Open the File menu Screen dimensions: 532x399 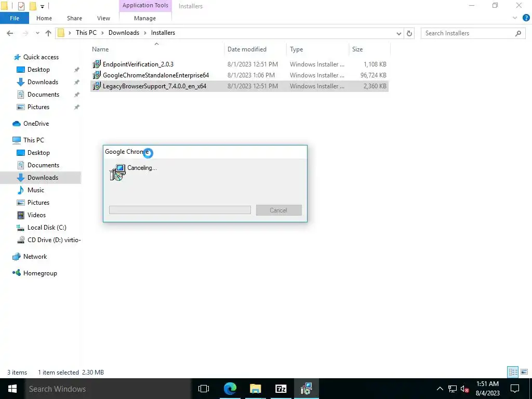(x=15, y=18)
